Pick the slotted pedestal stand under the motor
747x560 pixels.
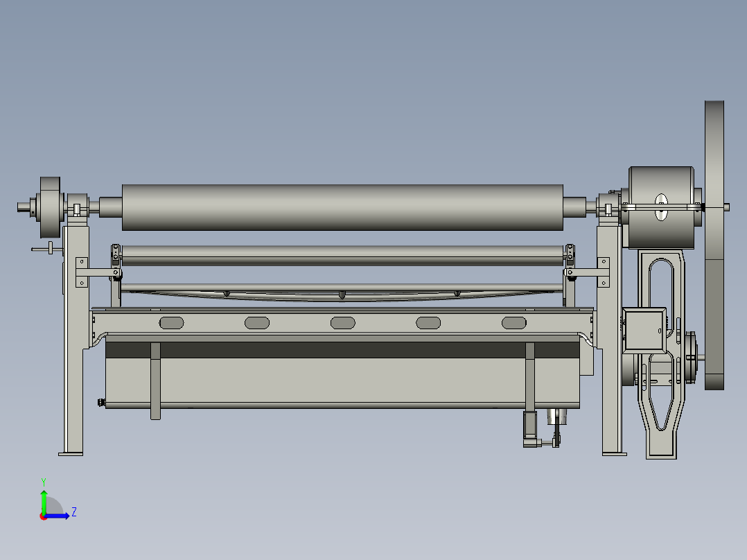click(661, 353)
